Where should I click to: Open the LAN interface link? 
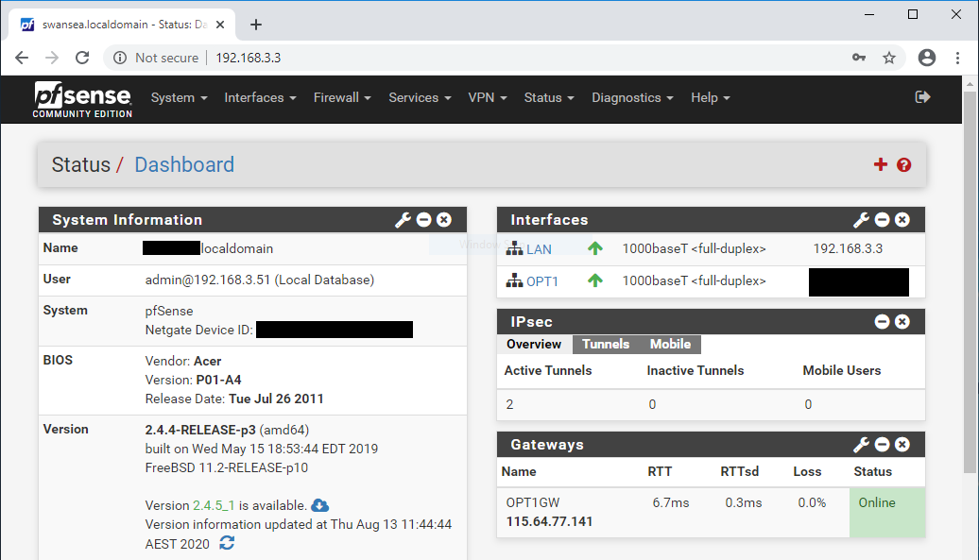point(541,249)
